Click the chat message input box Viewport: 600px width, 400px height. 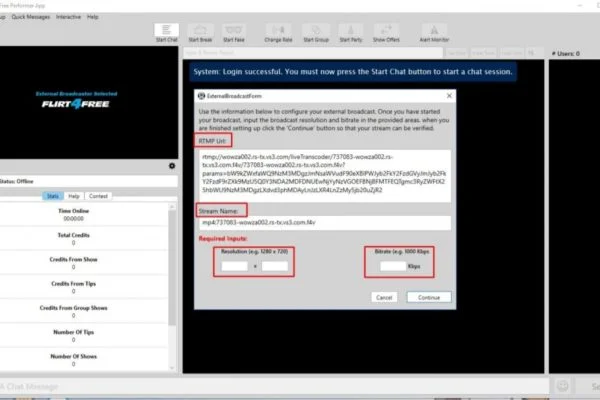tap(274, 387)
